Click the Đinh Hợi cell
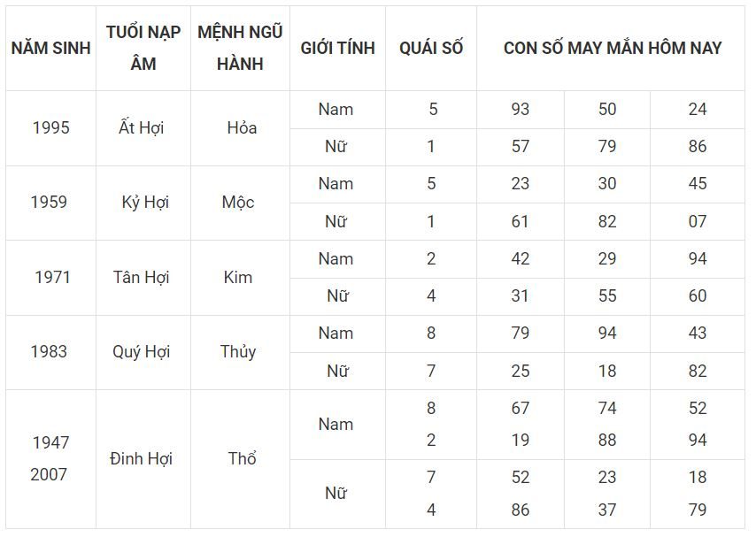The width and height of the screenshot is (756, 537). click(x=141, y=458)
